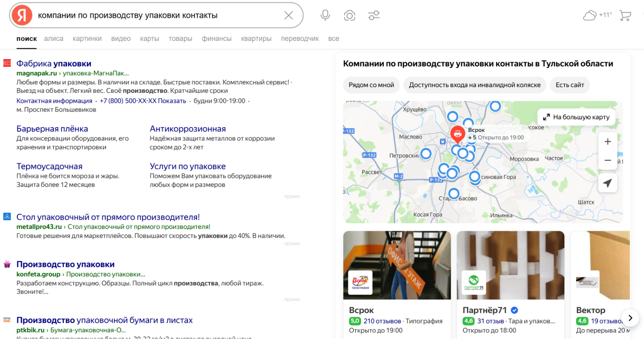Screen dimensions: 644x339
Task: Open the Всрок company card title
Action: pyautogui.click(x=361, y=310)
